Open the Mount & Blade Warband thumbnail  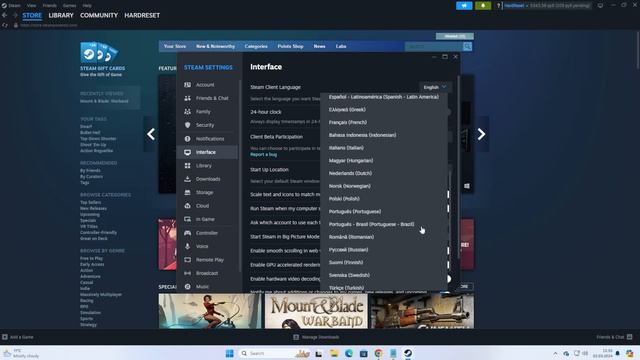click(316, 311)
